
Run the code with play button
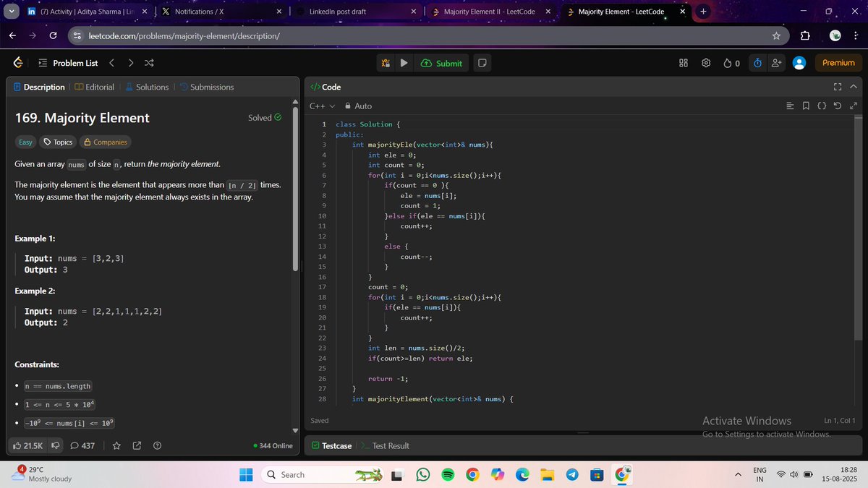(404, 63)
